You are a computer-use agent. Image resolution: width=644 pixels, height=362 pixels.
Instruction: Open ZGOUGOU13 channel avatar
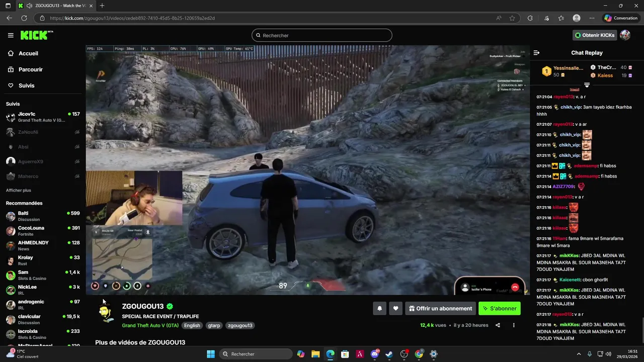click(105, 313)
